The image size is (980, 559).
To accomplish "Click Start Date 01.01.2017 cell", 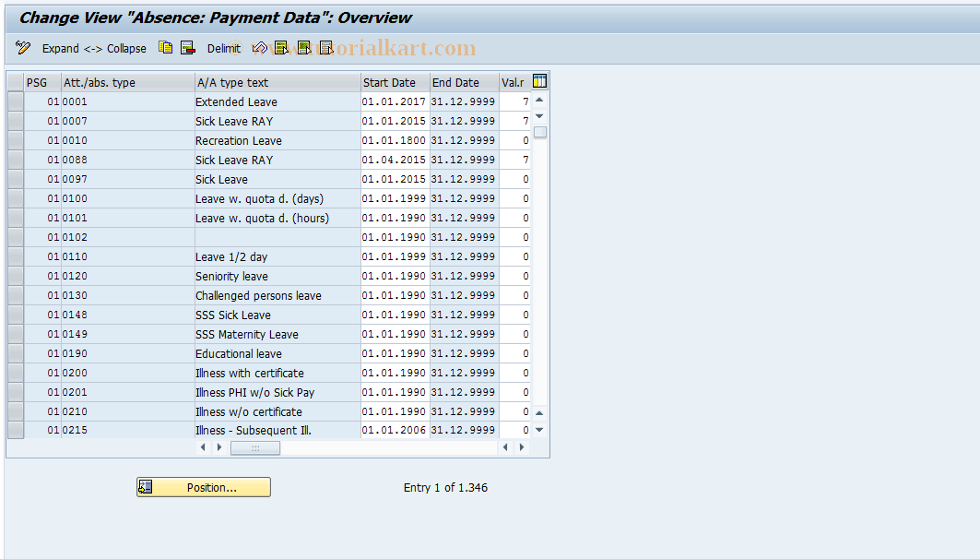I will click(395, 101).
